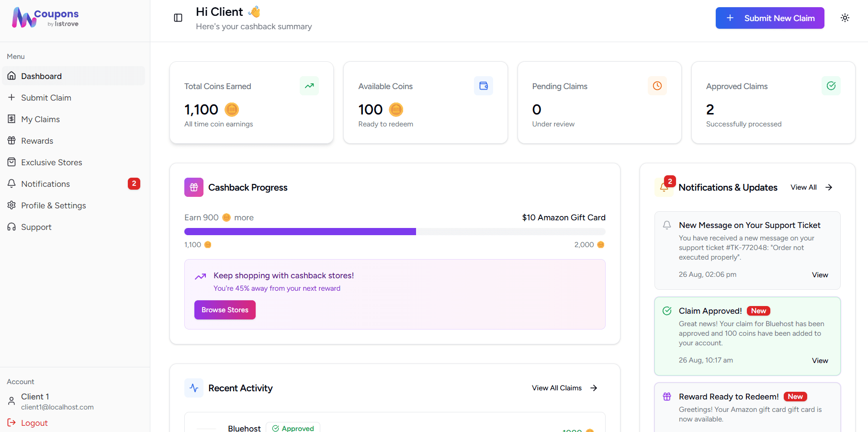Click the gift icon on Reward Ready to Redeem

(x=667, y=397)
